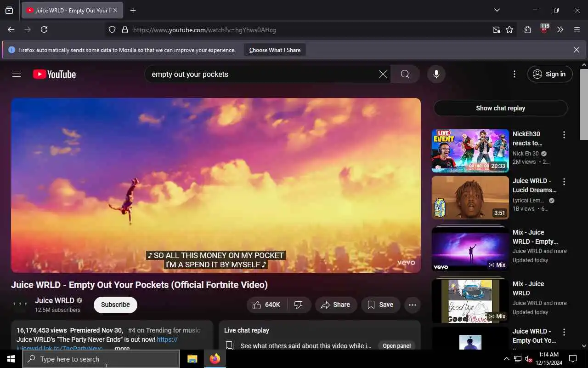Open File Explorer from taskbar
This screenshot has height=368, width=588.
point(192,359)
